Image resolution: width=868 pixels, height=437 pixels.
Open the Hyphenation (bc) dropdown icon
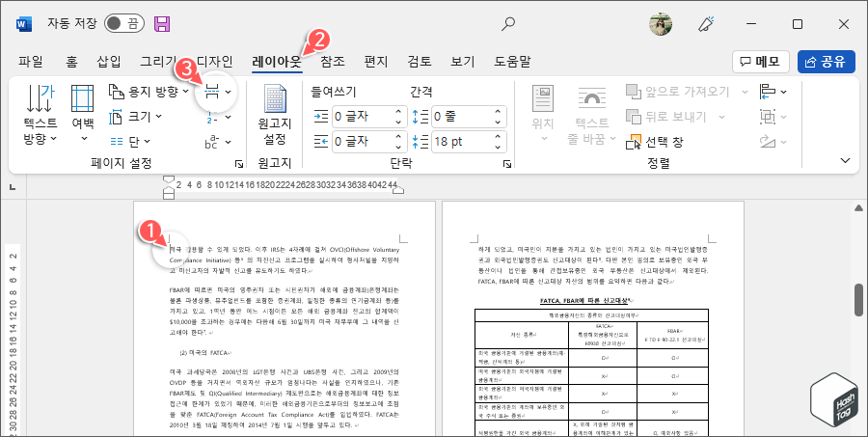coord(218,142)
